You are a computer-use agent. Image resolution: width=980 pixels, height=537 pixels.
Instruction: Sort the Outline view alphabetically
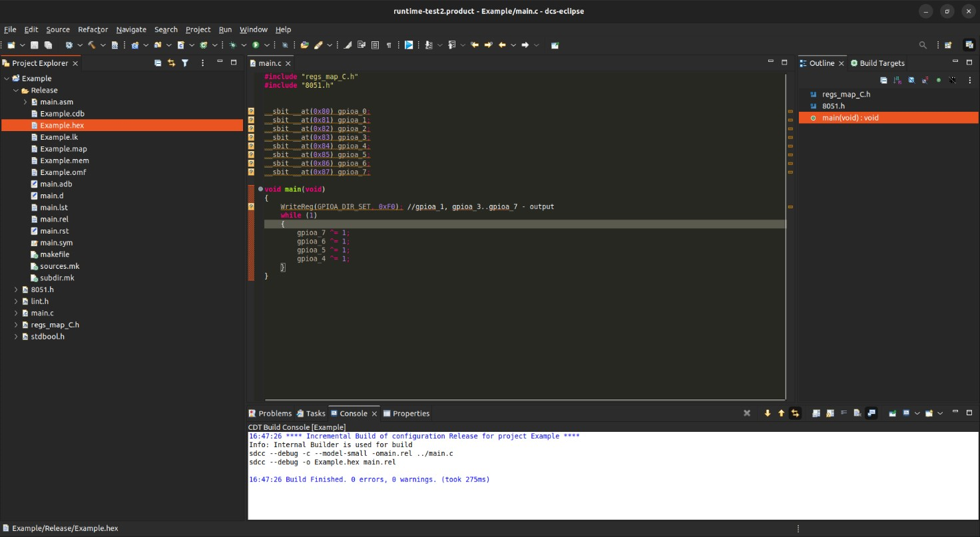point(897,80)
